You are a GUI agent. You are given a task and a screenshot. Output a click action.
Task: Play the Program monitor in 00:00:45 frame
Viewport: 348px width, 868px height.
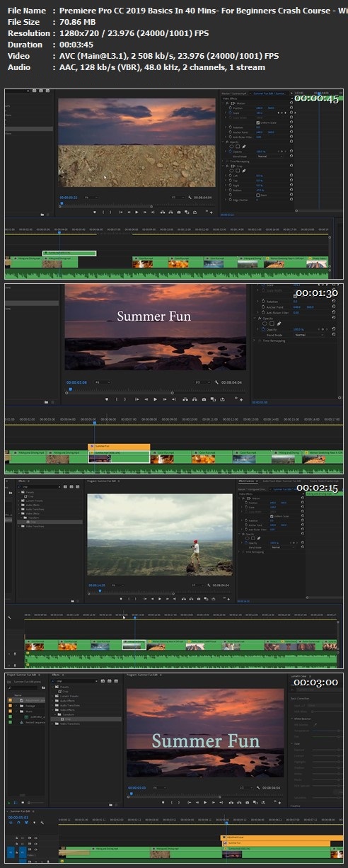coord(137,212)
